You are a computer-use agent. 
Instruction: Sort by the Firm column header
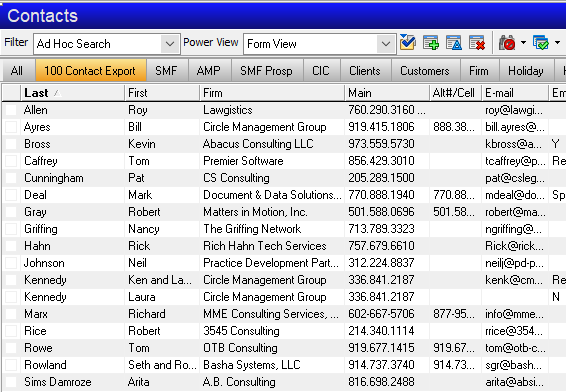[x=272, y=93]
